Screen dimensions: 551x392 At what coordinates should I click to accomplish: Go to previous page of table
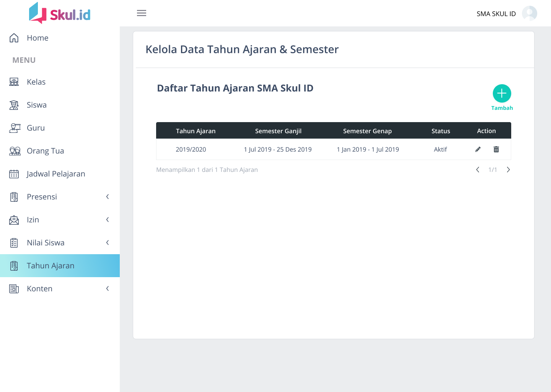pos(478,170)
